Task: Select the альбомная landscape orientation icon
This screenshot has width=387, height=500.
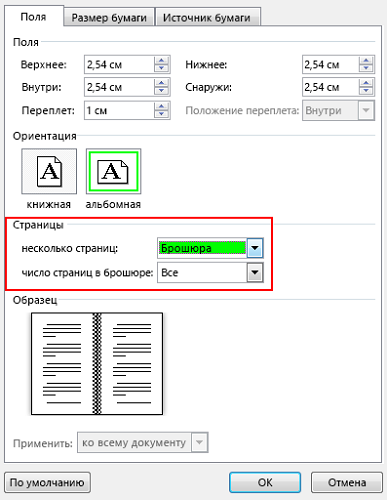Action: click(x=113, y=171)
